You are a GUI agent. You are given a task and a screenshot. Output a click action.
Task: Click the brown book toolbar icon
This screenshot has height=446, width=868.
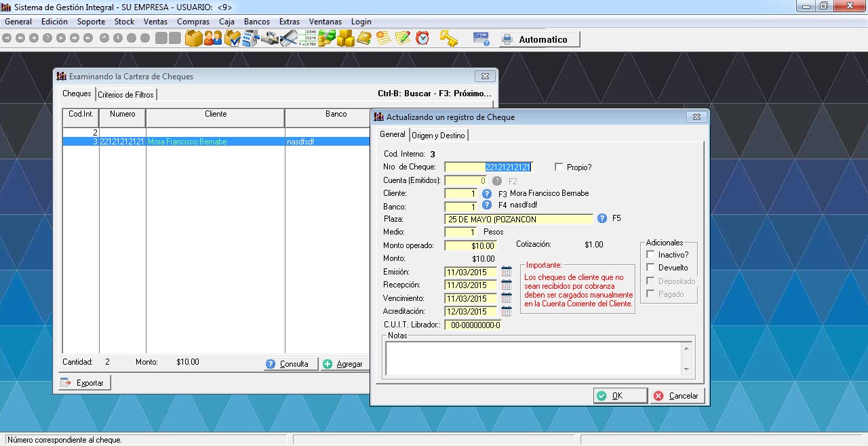coord(364,39)
